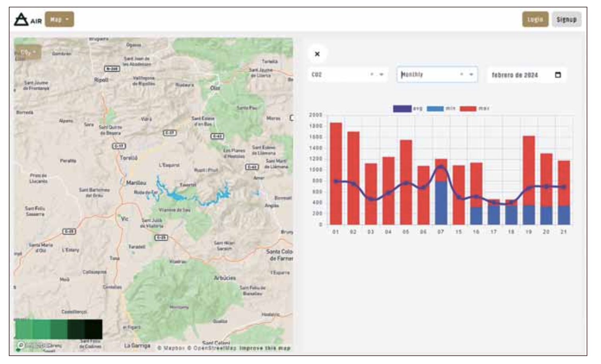
Task: Open the Map menu in header
Action: click(x=59, y=19)
